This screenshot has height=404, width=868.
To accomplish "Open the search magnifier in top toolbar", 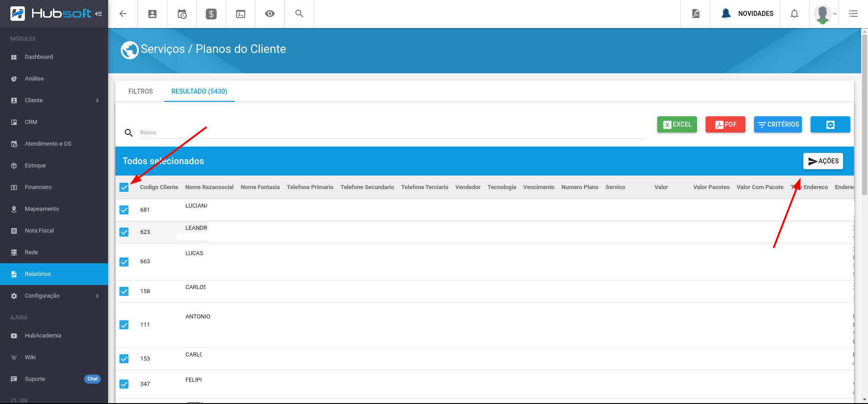I will pyautogui.click(x=299, y=14).
